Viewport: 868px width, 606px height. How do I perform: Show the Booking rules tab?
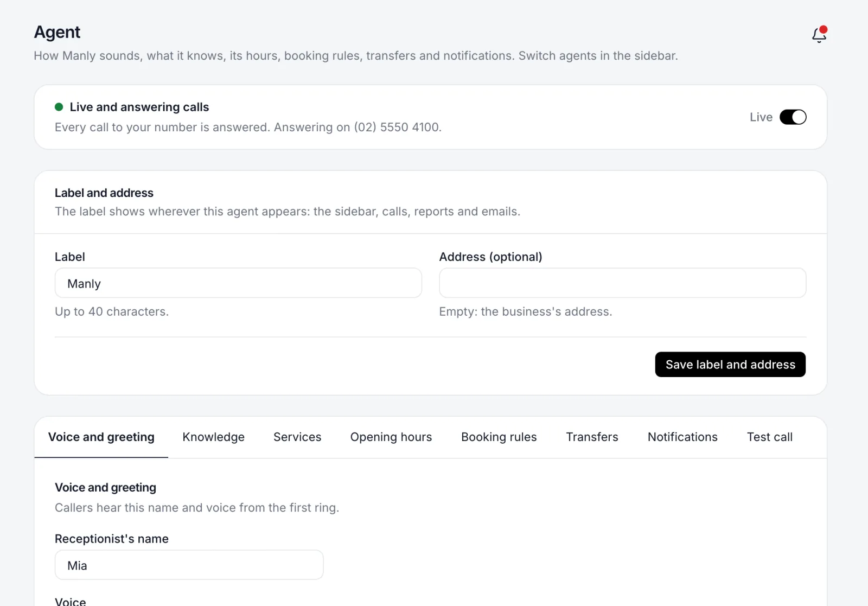coord(499,437)
